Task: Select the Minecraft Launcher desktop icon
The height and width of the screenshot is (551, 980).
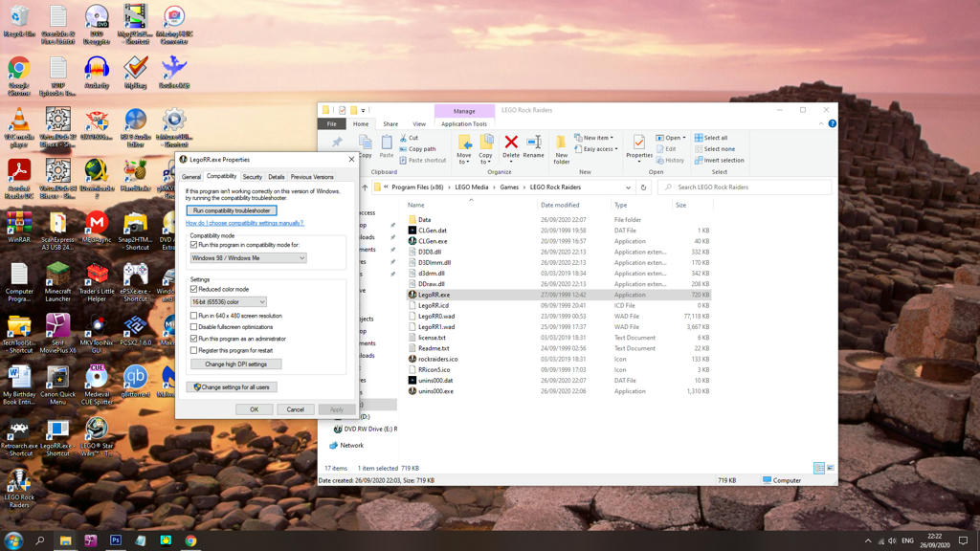Action: click(x=57, y=282)
